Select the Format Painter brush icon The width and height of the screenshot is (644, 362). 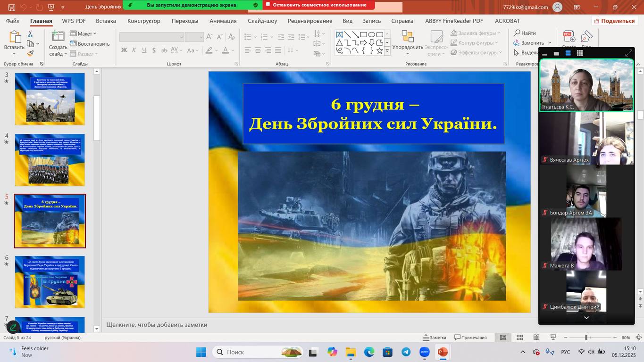click(x=30, y=54)
